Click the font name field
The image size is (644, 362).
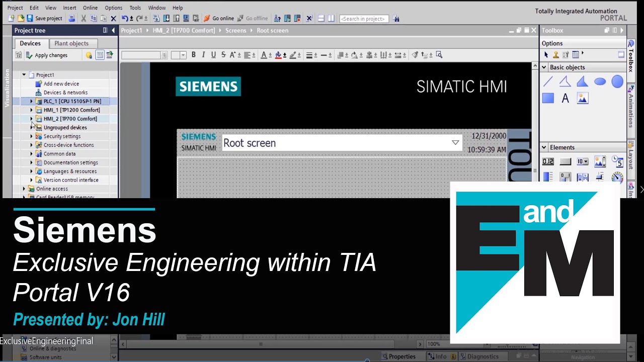click(141, 55)
